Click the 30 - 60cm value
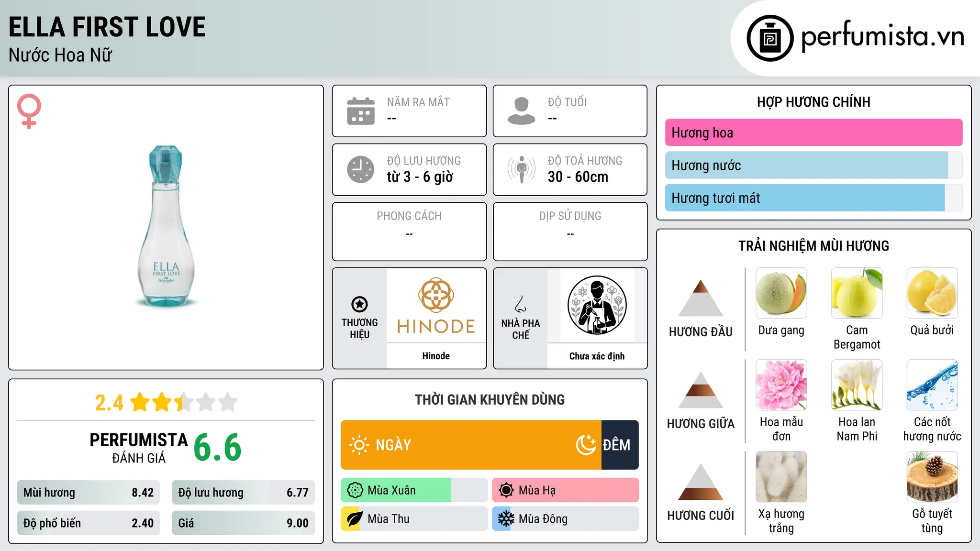 578,177
